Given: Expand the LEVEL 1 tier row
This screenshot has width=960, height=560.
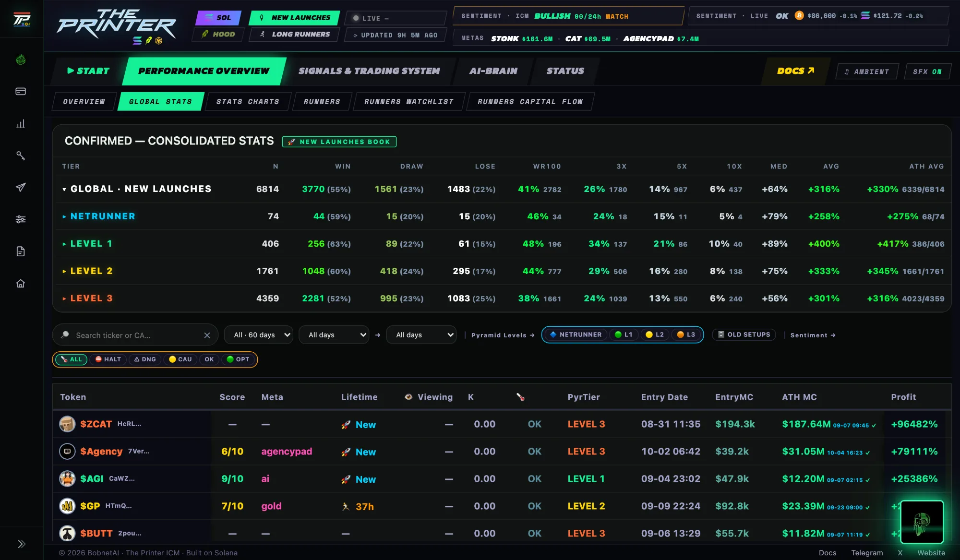Looking at the screenshot, I should [x=64, y=244].
